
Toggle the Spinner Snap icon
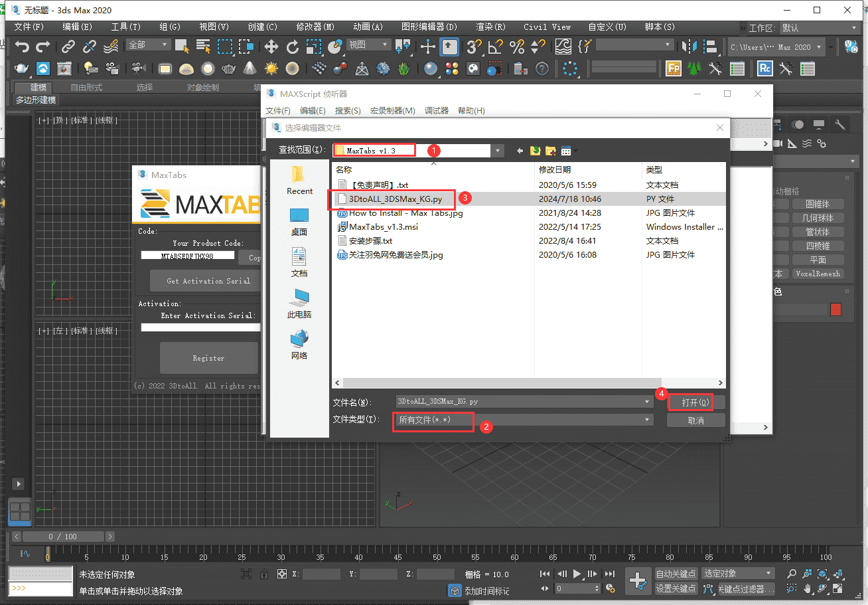click(x=538, y=46)
